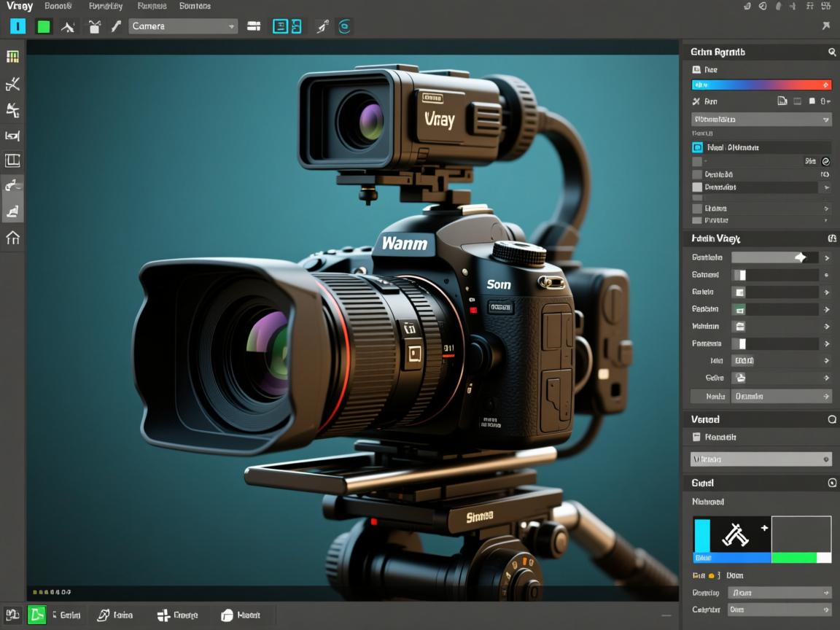Click the search magnifier in right panel header
The height and width of the screenshot is (630, 840).
tap(832, 52)
